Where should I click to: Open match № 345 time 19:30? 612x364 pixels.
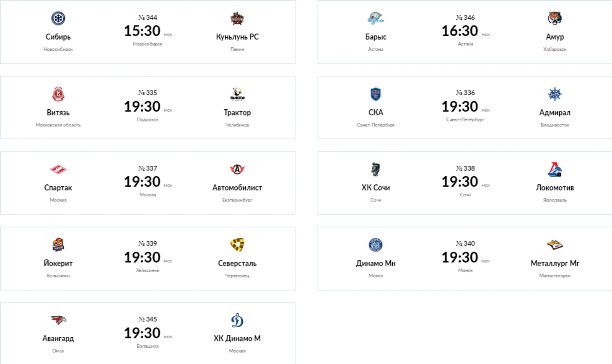point(142,333)
